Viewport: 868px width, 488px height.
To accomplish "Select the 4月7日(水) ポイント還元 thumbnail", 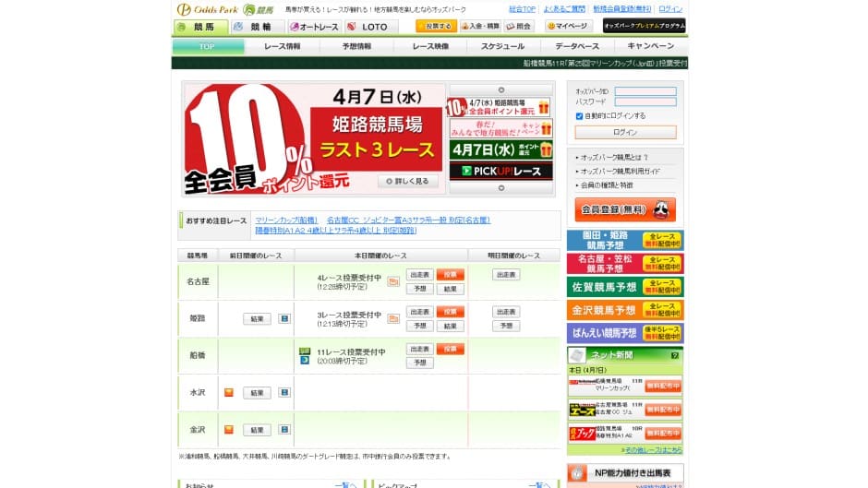I will [x=500, y=150].
